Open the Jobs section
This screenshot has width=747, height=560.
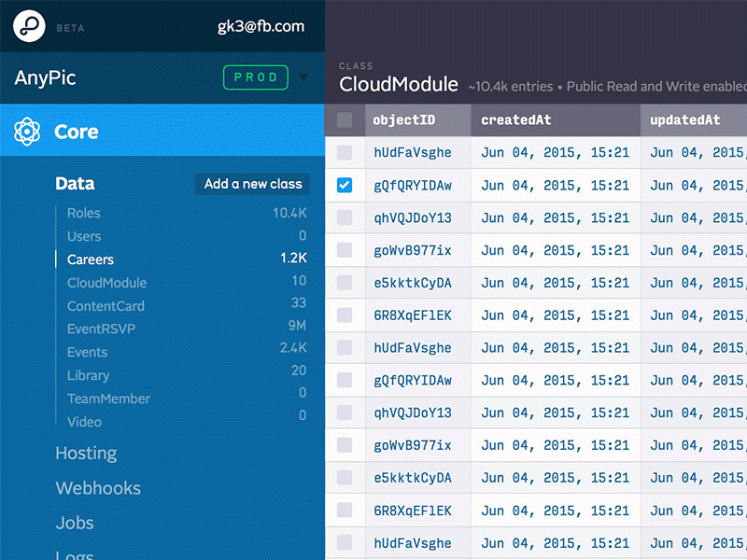click(75, 523)
